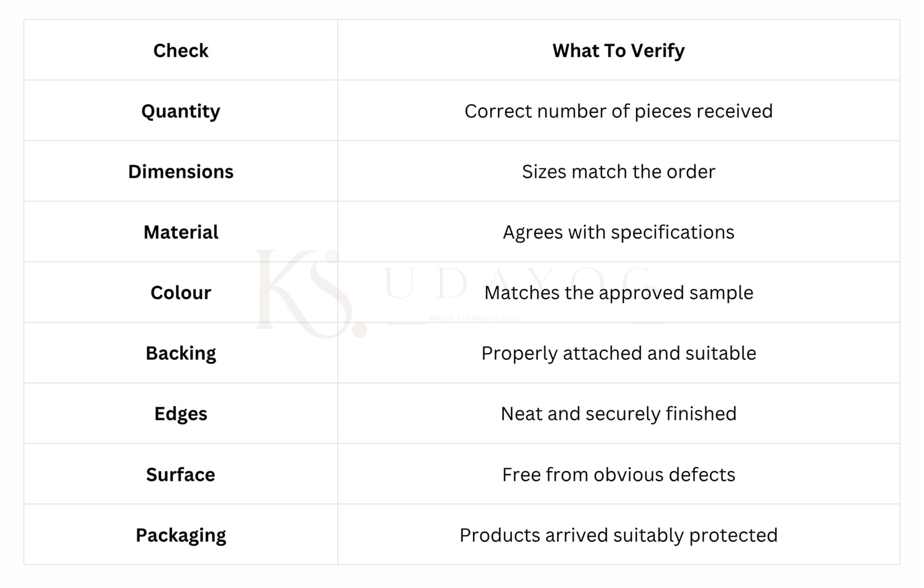The width and height of the screenshot is (924, 588).
Task: Click 'Correct number of pieces received' text
Action: click(618, 111)
